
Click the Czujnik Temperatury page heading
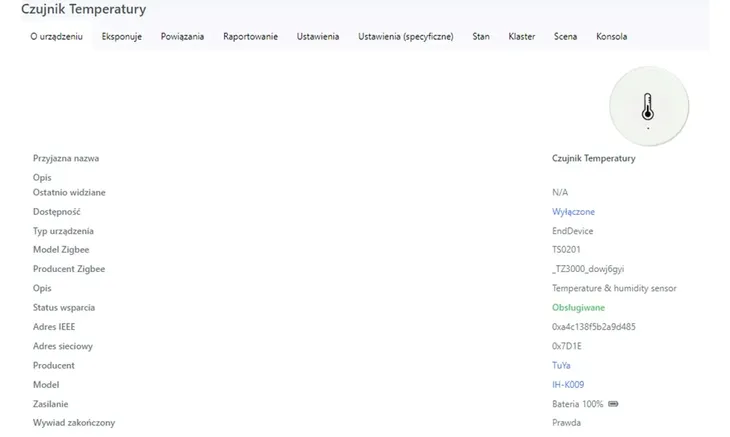pyautogui.click(x=83, y=9)
